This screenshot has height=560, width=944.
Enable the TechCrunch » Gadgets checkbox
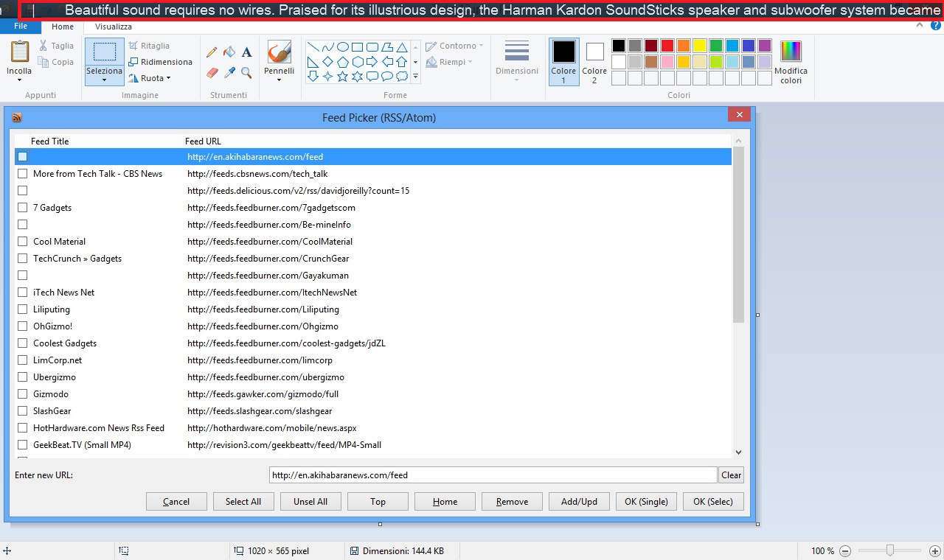click(23, 259)
